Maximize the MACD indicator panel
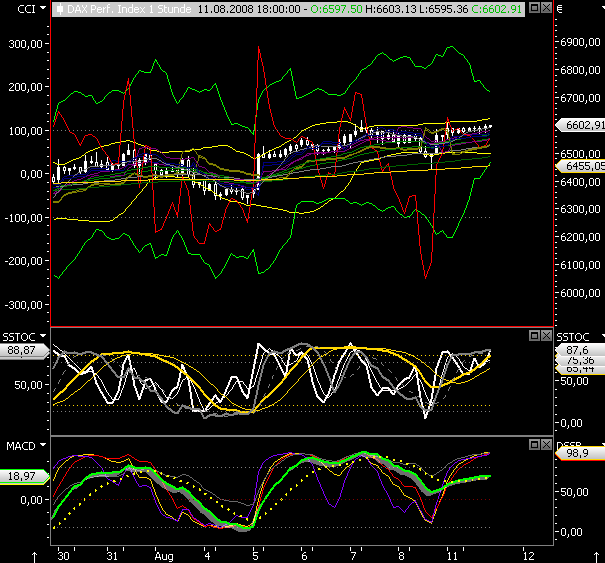 (x=534, y=445)
